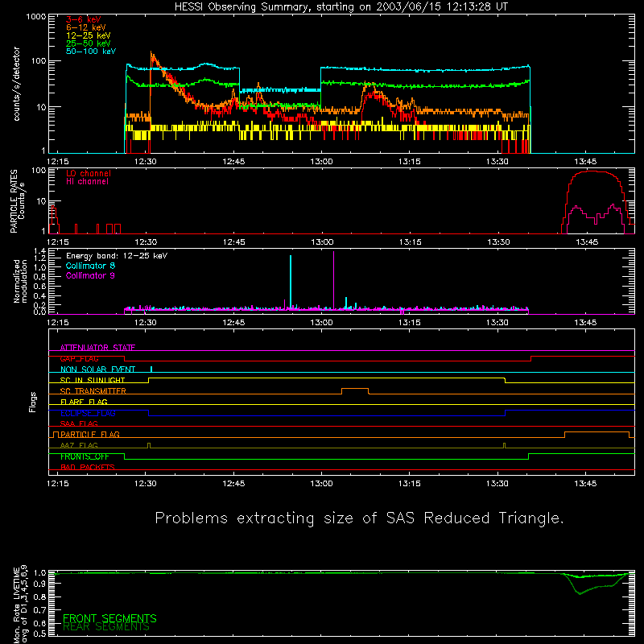The image size is (644, 644).
Task: Click the vertical 'Flags' axis label
Action: tap(32, 402)
